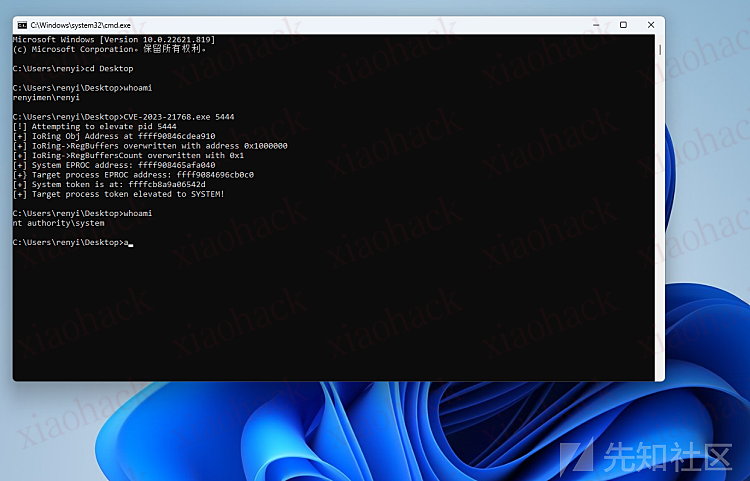Click the cmd.exe icon in title bar
750x481 pixels.
(x=22, y=25)
